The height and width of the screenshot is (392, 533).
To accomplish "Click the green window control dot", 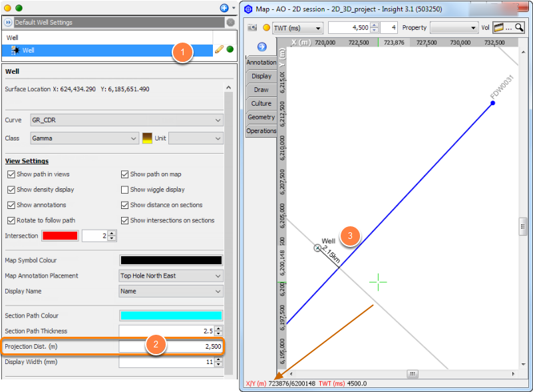I will click(19, 8).
